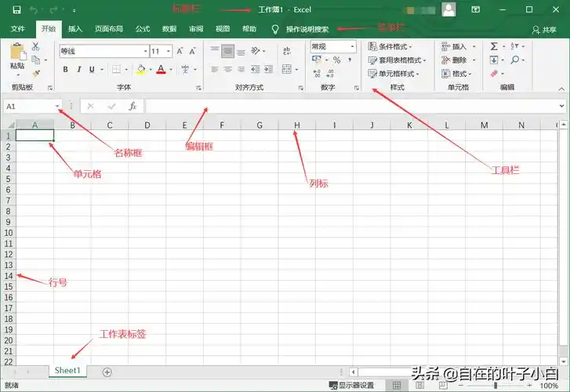Image resolution: width=570 pixels, height=392 pixels.
Task: Click the 删除 delete cells button
Action: pos(458,60)
